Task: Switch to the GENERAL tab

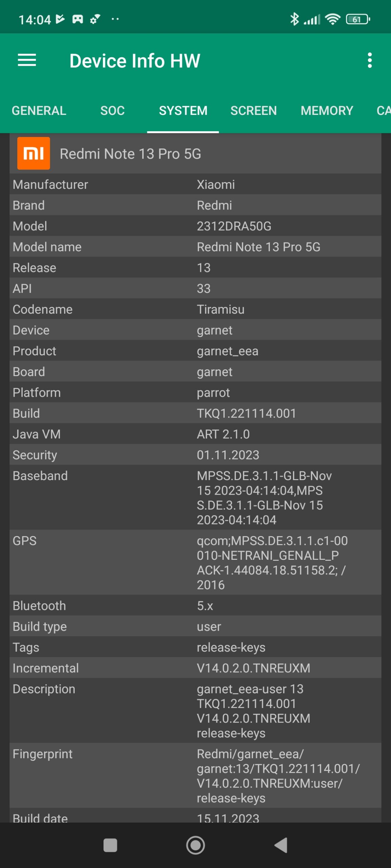Action: (39, 111)
